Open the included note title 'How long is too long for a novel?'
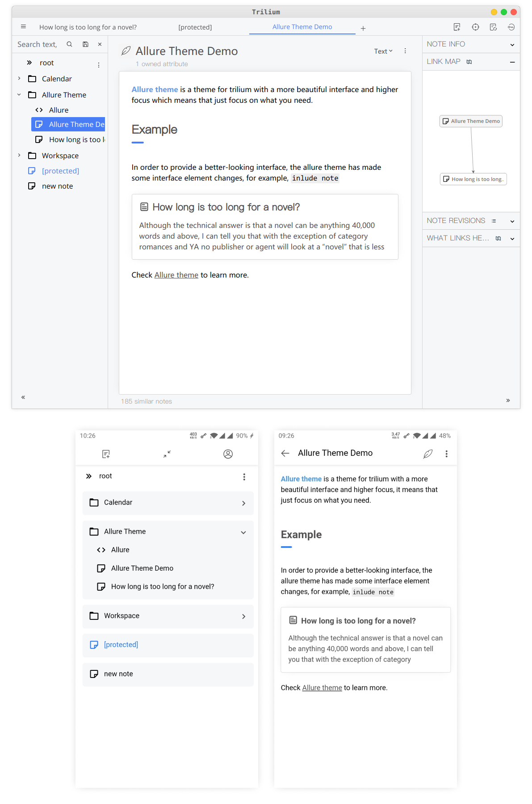This screenshot has width=532, height=804. pyautogui.click(x=226, y=207)
